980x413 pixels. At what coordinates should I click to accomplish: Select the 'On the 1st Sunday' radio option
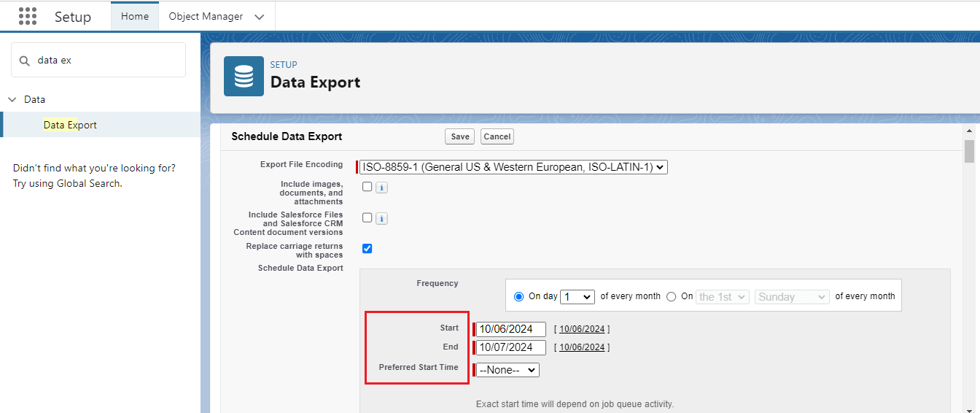coord(672,296)
